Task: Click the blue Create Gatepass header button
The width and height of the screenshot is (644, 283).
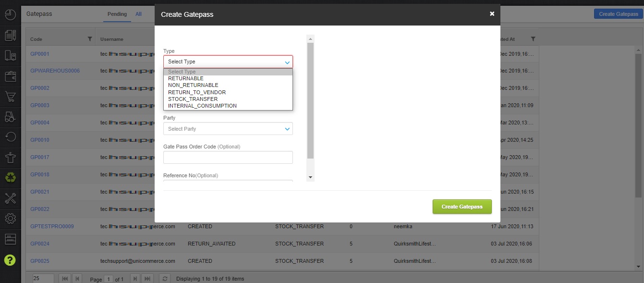Action: pyautogui.click(x=619, y=14)
